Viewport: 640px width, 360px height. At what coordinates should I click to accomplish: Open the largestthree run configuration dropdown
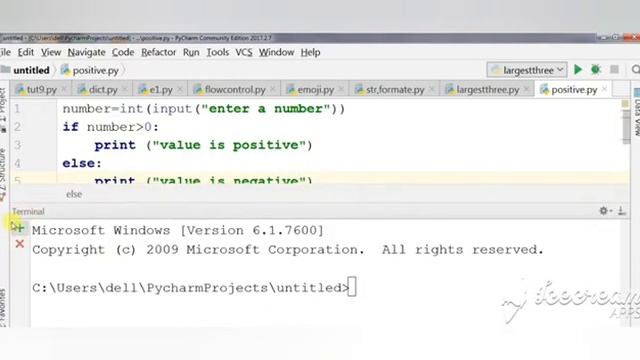coord(527,70)
